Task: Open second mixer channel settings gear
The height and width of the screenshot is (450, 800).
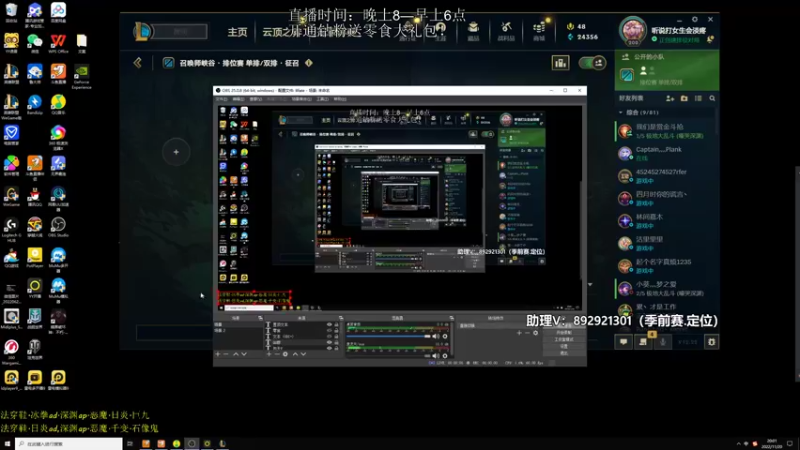Action: [x=445, y=356]
